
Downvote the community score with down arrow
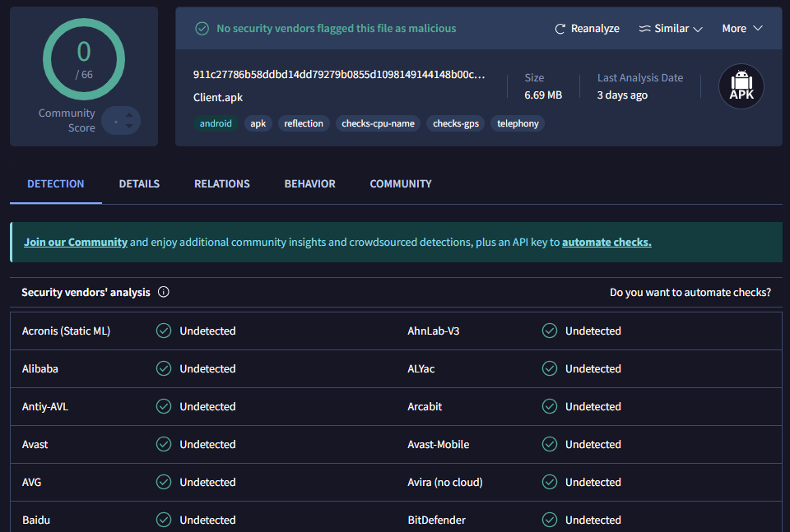click(x=129, y=127)
